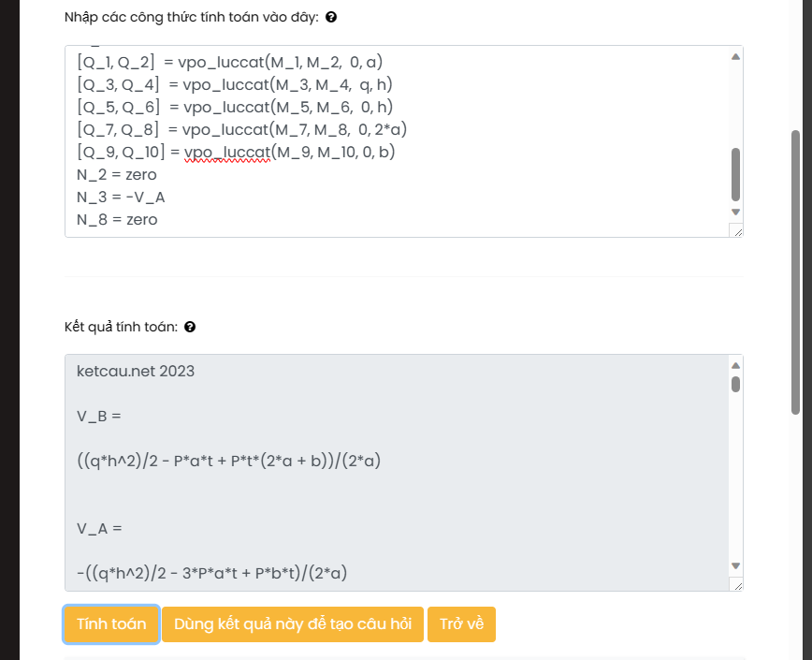Click results box scrollbar down arrow
The width and height of the screenshot is (812, 660).
[x=735, y=565]
